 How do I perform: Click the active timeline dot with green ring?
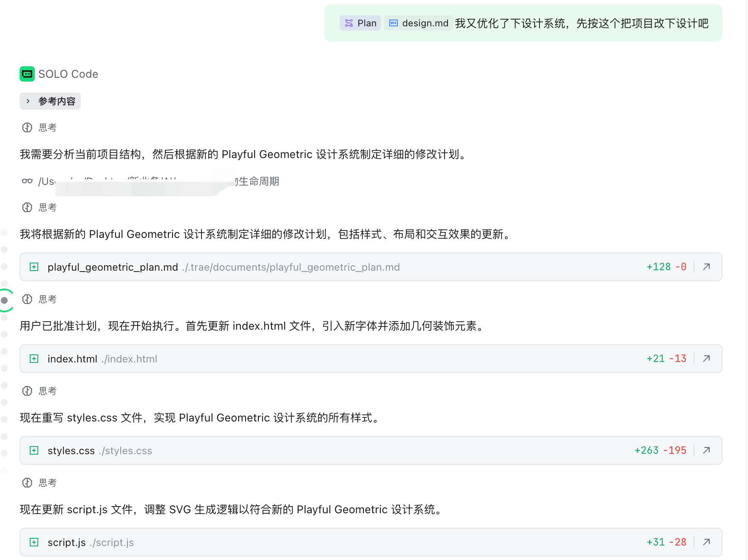pyautogui.click(x=5, y=300)
